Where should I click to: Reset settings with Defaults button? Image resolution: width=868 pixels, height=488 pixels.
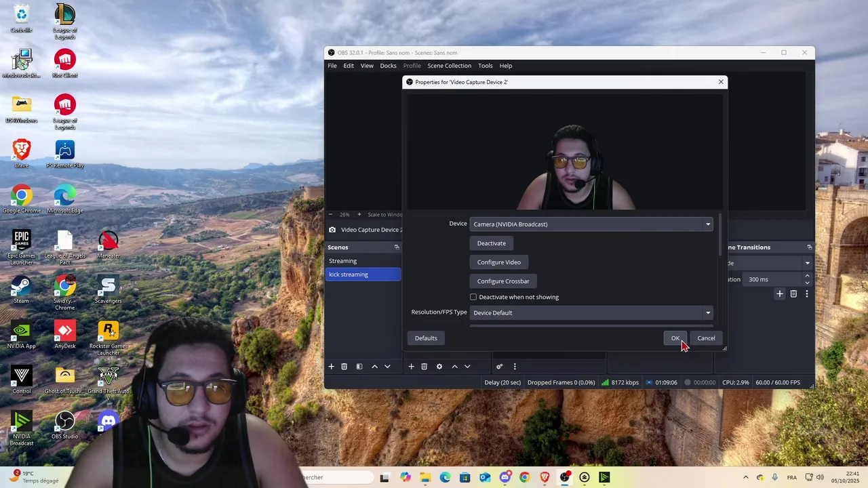(x=426, y=338)
